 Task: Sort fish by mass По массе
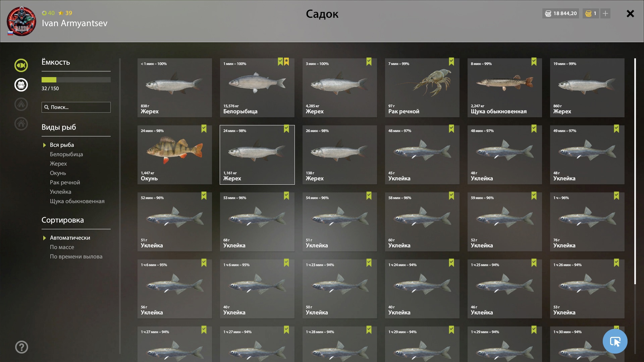tap(62, 247)
